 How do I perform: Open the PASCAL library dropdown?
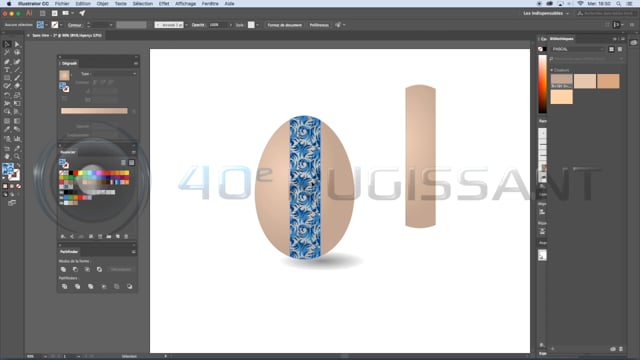click(x=577, y=49)
